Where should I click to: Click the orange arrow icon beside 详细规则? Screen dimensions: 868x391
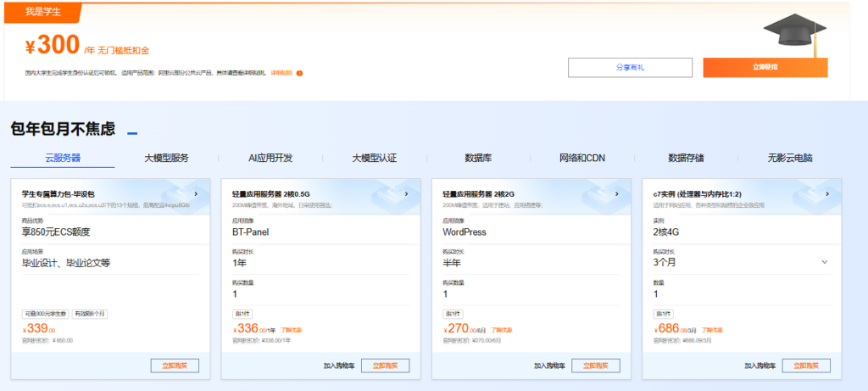(x=299, y=73)
